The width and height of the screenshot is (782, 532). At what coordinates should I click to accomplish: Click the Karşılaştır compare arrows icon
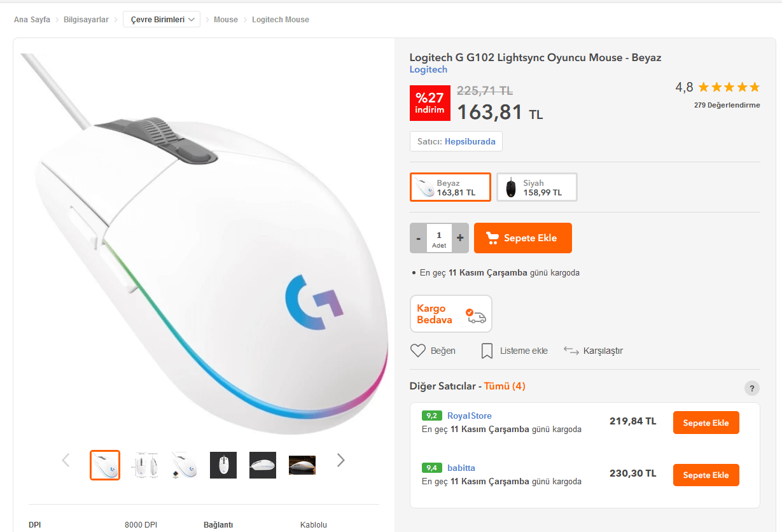click(571, 351)
